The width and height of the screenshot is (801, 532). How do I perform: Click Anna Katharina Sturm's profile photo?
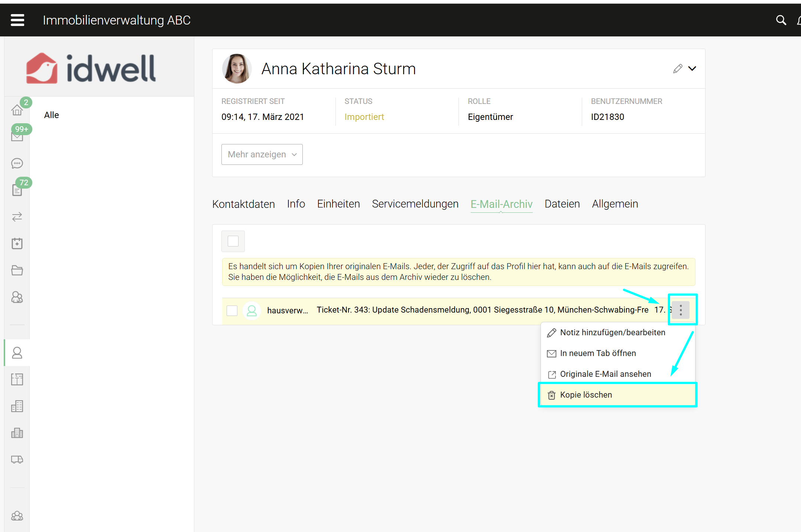point(237,69)
